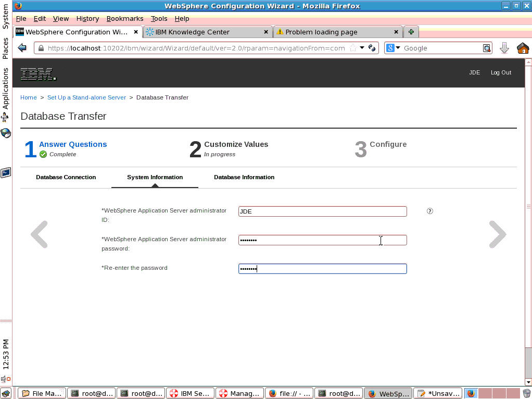Viewport: 532px width, 399px height.
Task: Switch to file:// Firefox taskbar window
Action: click(x=289, y=393)
